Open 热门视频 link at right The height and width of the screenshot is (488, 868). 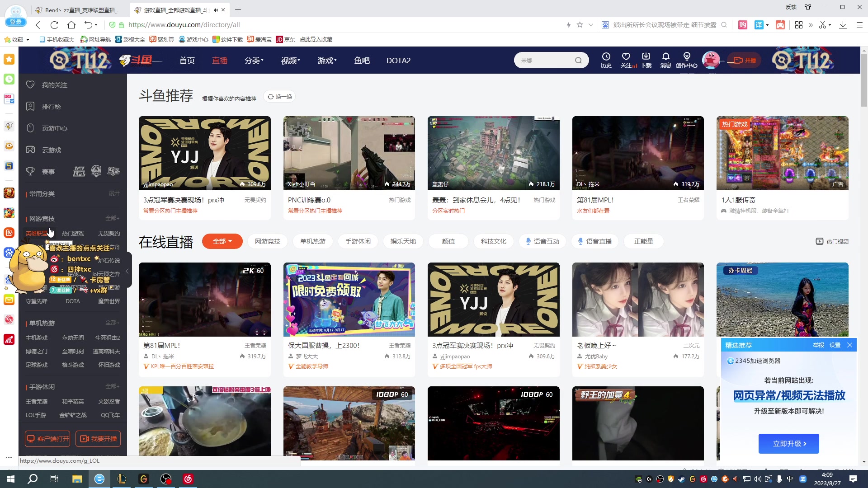pos(832,241)
